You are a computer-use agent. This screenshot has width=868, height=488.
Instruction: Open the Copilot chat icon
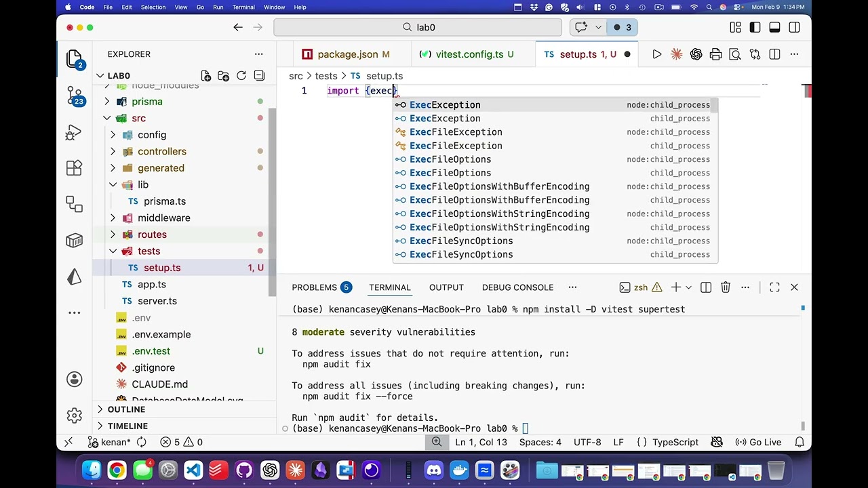pyautogui.click(x=581, y=27)
